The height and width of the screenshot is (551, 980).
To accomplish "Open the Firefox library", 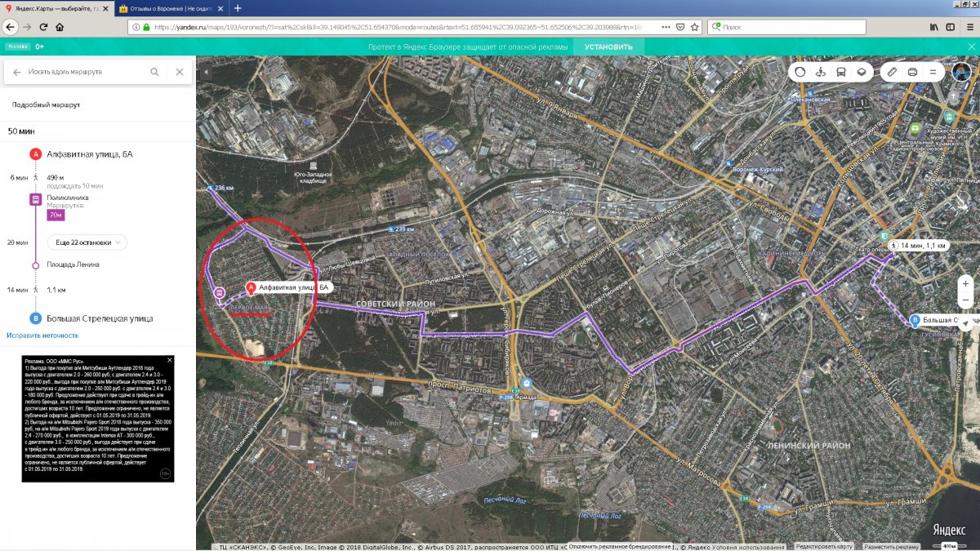I will coord(933,27).
